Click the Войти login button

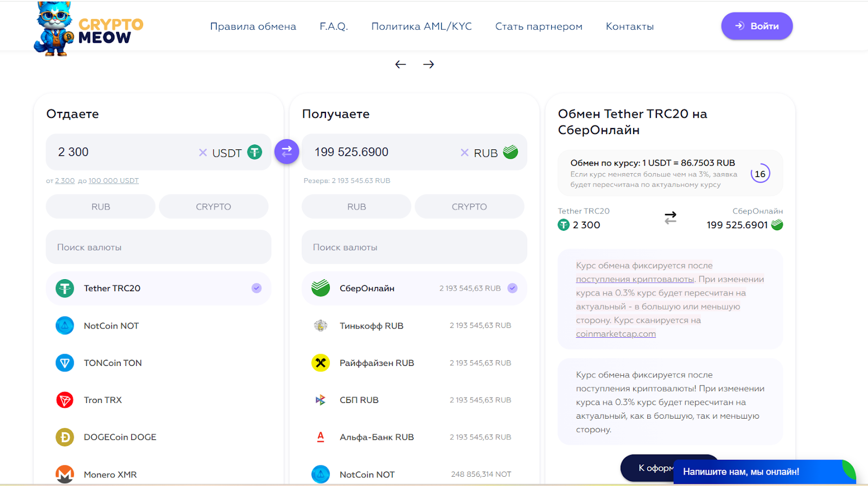pyautogui.click(x=757, y=26)
